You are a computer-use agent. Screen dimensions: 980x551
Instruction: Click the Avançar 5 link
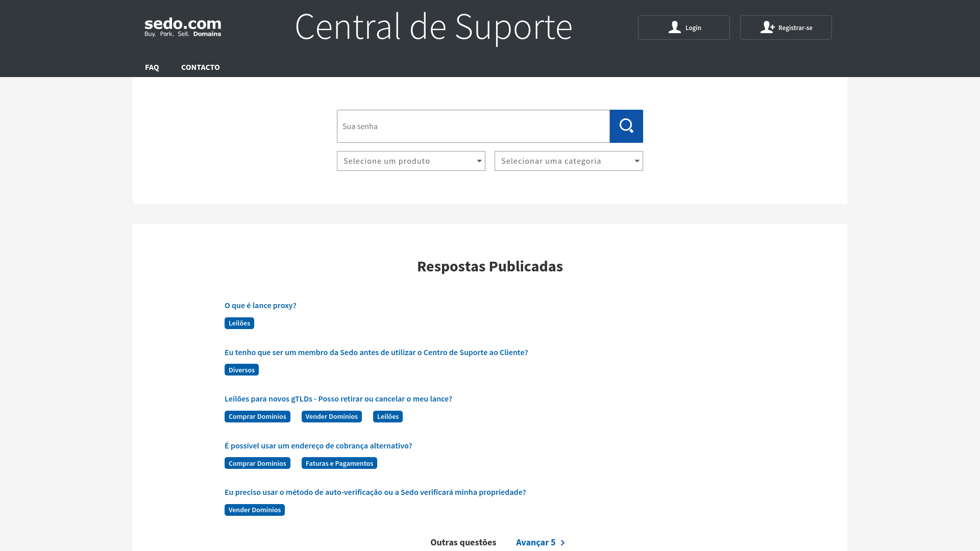pos(541,542)
